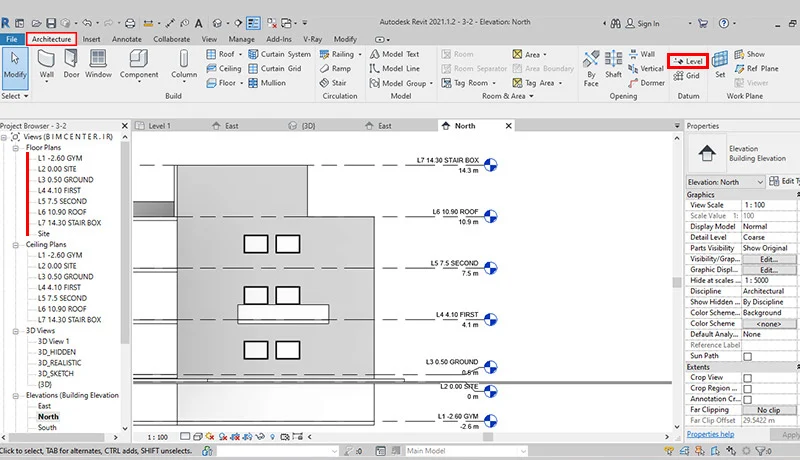800x460 pixels.
Task: Click the 1 : 100 view scale control
Action: coord(157,437)
